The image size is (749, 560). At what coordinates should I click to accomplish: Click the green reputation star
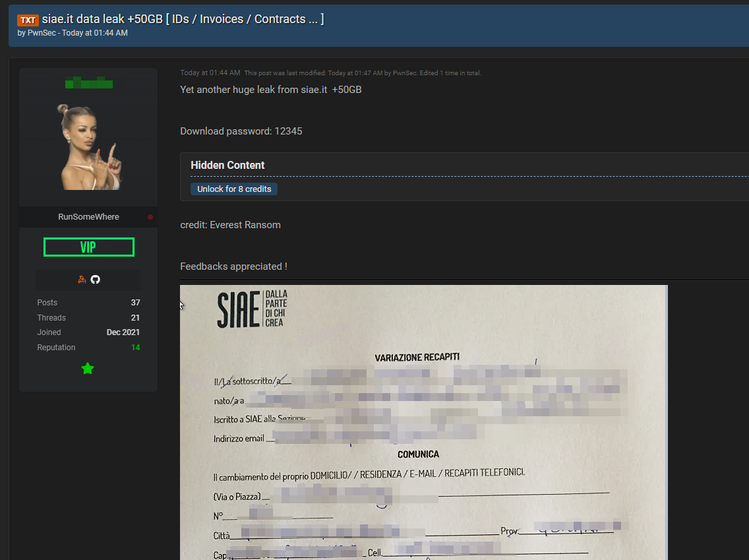[88, 369]
